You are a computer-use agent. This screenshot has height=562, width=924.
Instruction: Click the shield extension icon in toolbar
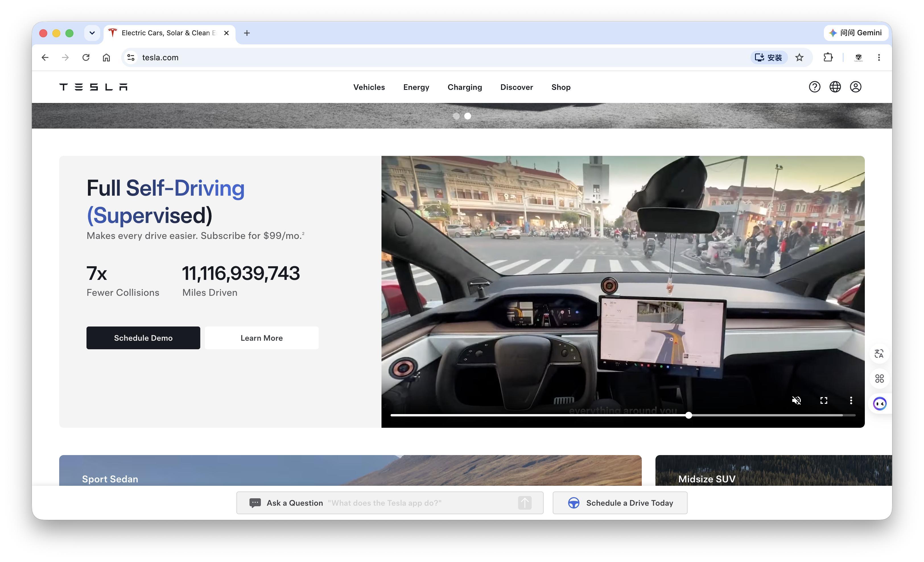point(858,57)
